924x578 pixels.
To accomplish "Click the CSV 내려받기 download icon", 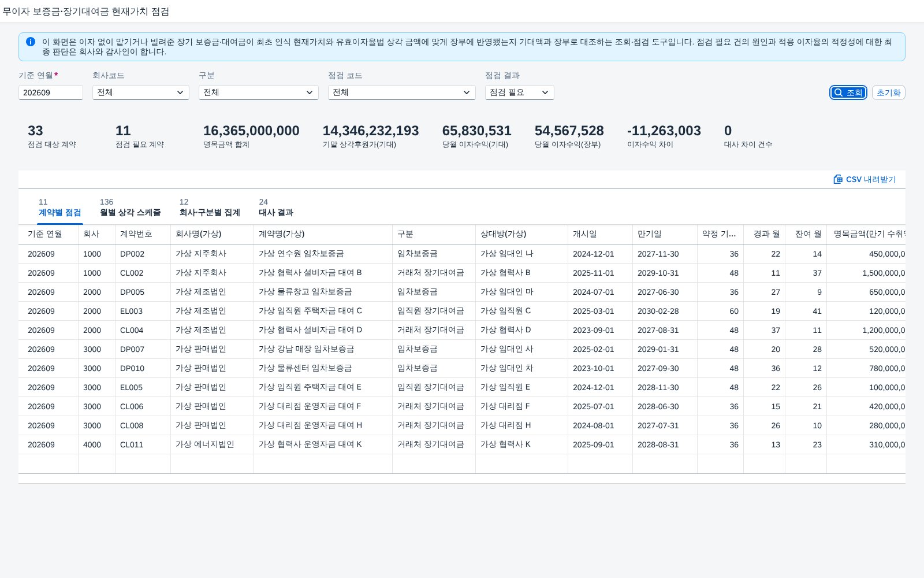I will [838, 179].
